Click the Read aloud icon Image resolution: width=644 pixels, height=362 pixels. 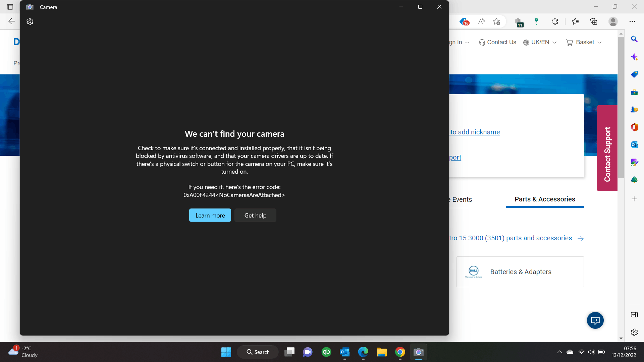pos(481,21)
